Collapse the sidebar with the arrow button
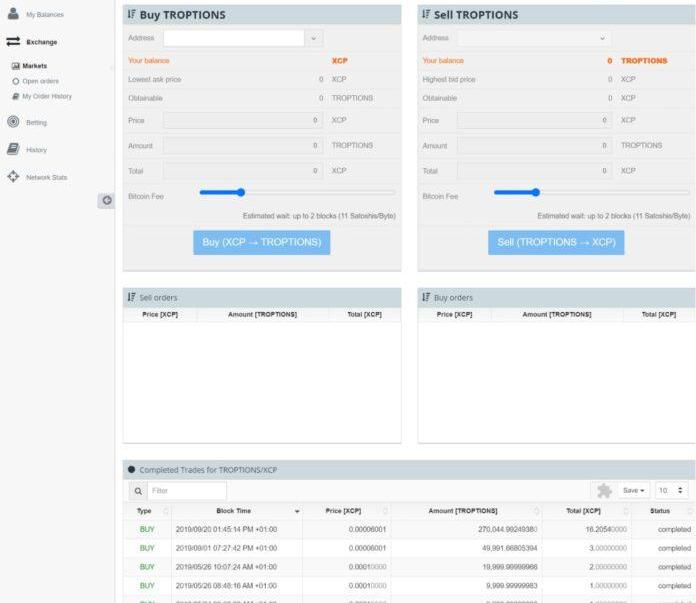 click(x=106, y=200)
